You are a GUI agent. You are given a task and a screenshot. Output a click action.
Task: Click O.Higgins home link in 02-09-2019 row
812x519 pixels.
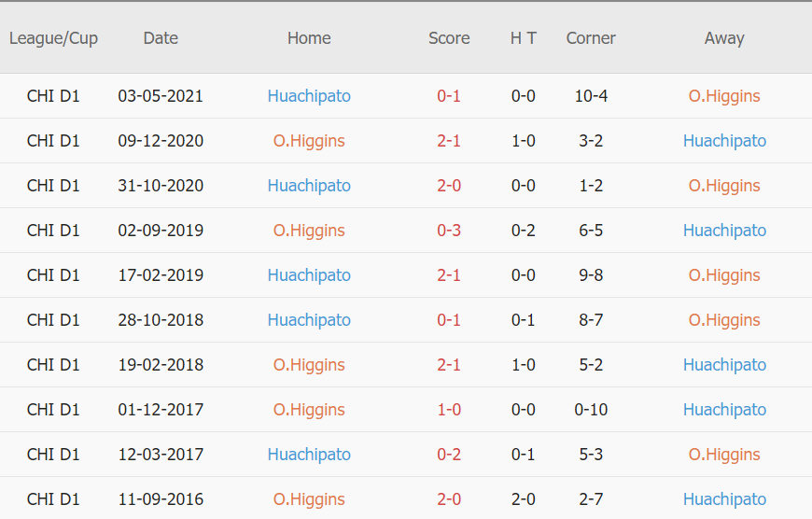coord(309,231)
